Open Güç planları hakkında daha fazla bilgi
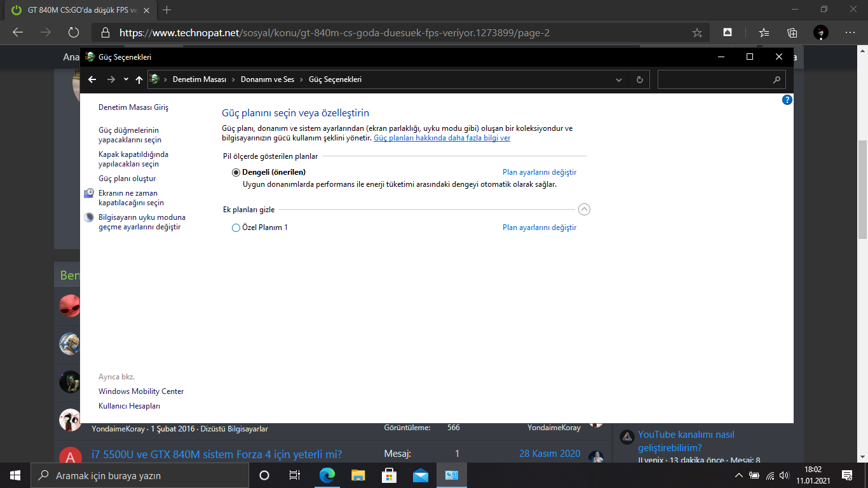This screenshot has height=488, width=868. coord(442,137)
